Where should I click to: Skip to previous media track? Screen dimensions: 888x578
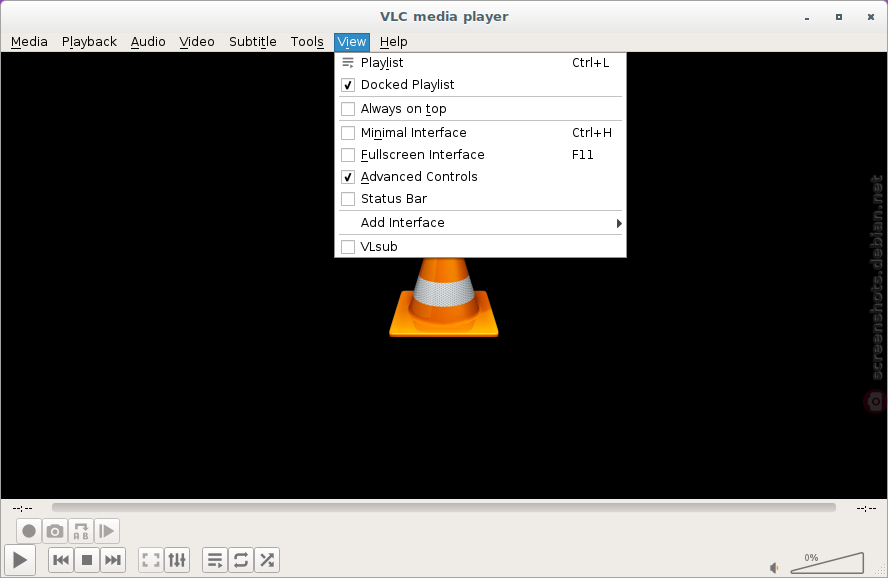pos(61,560)
